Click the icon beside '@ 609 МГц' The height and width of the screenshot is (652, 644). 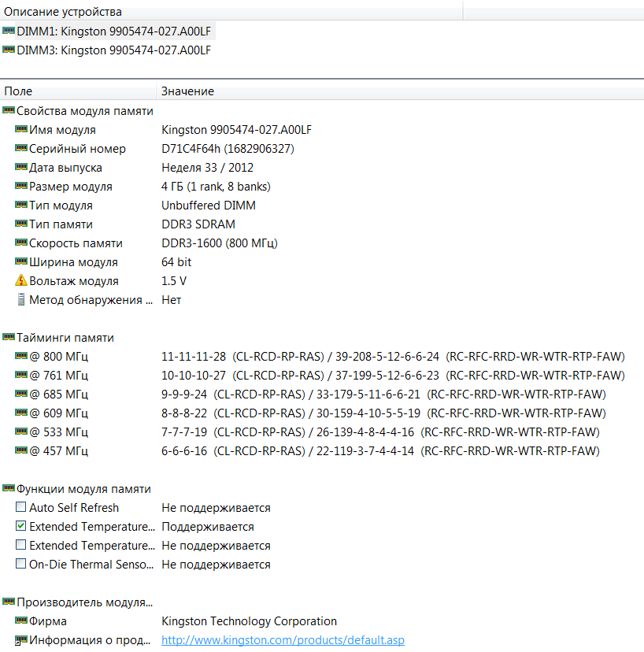coord(20,413)
